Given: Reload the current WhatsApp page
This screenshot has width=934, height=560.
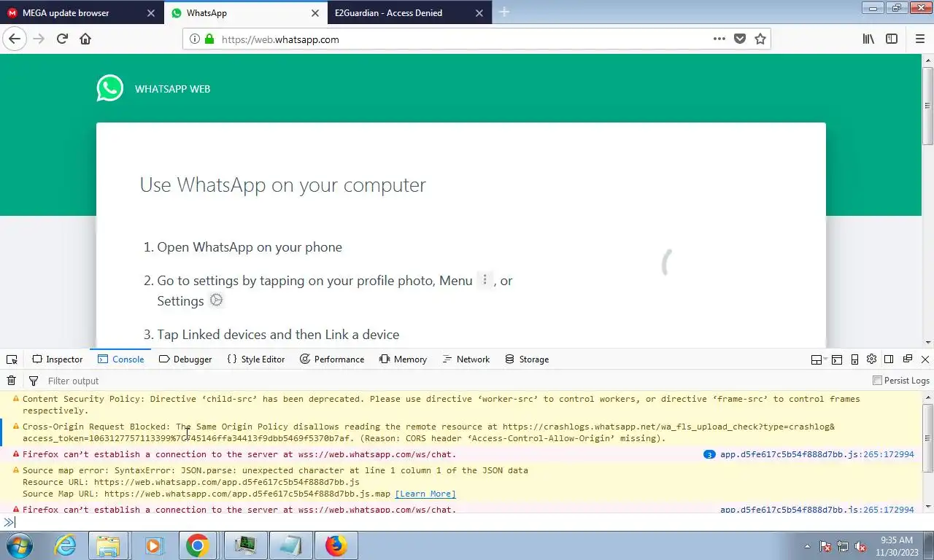Looking at the screenshot, I should pos(62,39).
